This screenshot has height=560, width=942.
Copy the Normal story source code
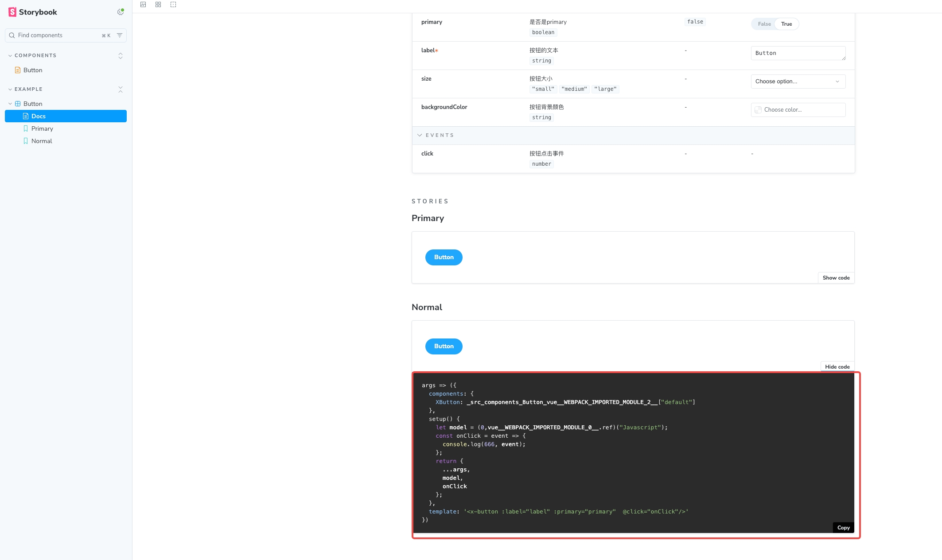click(x=843, y=527)
